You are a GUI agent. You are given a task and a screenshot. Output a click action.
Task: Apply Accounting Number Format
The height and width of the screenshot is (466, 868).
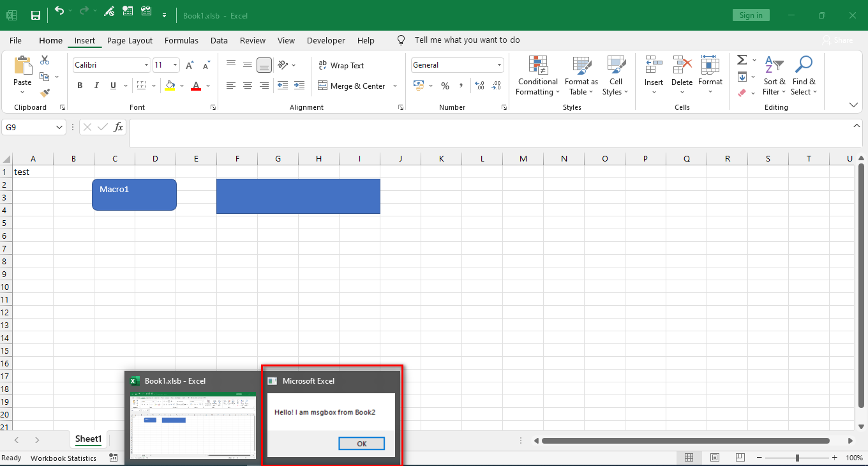(419, 86)
